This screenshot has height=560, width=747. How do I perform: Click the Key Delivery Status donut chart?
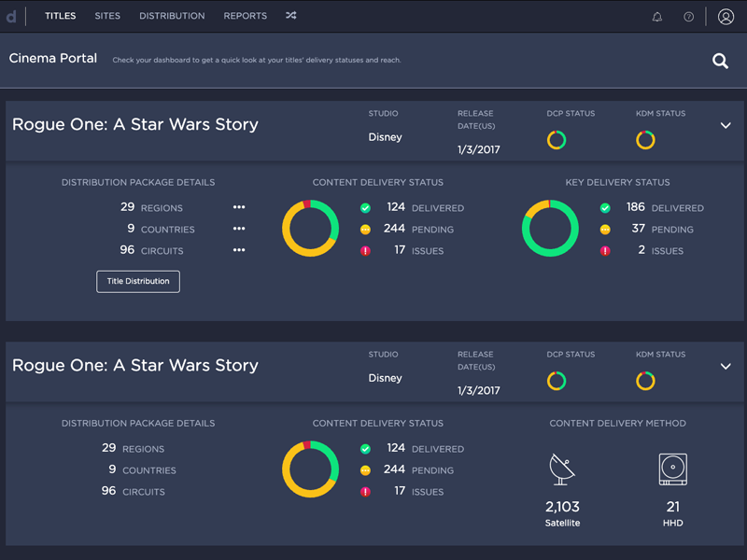(x=550, y=228)
